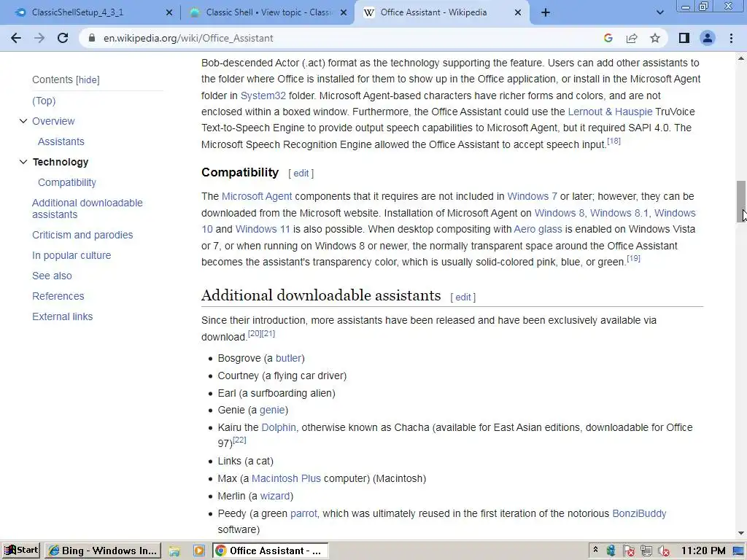Screen dimensions: 747x560
Task: Close the ClassicShellSetup_4_3_1 tab
Action: pyautogui.click(x=169, y=13)
